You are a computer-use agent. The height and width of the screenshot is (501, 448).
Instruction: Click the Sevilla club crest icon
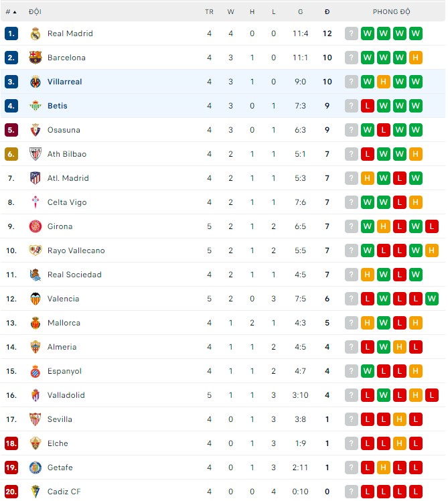pos(35,419)
